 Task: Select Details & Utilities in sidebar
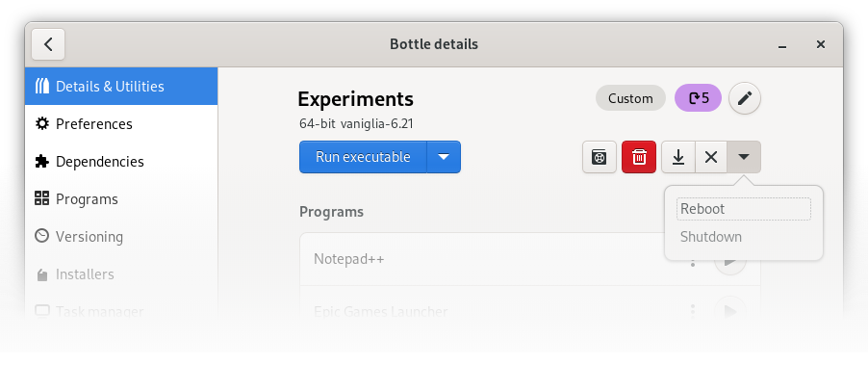[121, 87]
